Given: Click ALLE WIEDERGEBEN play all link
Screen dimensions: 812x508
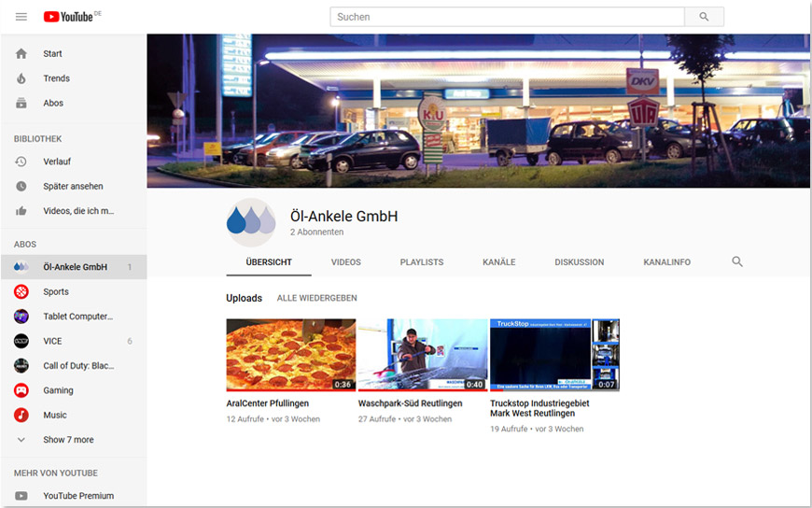Looking at the screenshot, I should click(316, 298).
